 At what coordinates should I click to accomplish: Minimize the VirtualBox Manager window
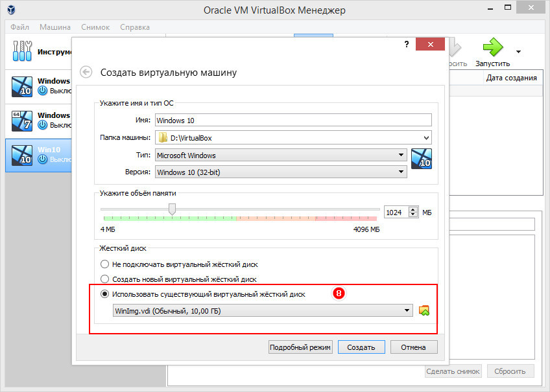point(490,8)
